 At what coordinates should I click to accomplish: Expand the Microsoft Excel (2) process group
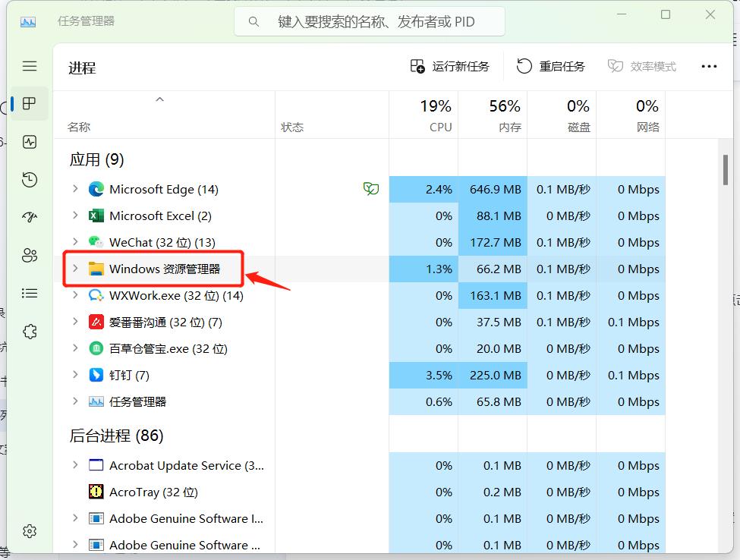tap(75, 216)
